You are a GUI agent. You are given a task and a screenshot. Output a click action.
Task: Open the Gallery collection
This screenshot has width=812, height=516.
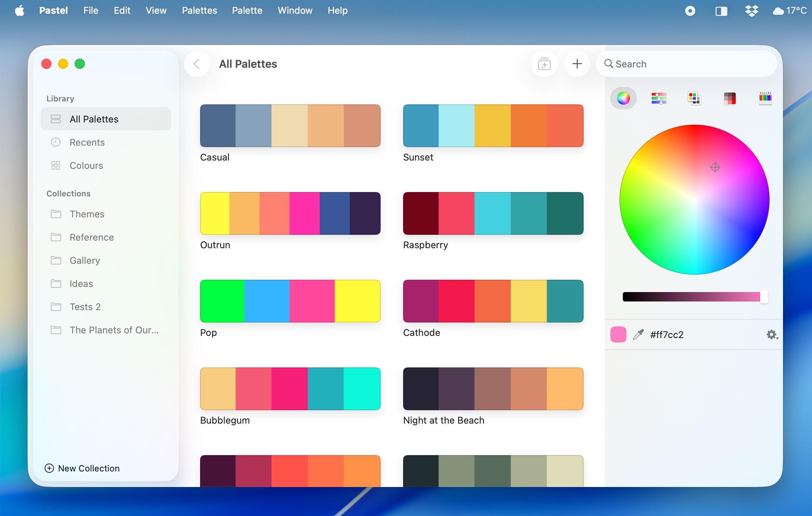click(x=105, y=260)
